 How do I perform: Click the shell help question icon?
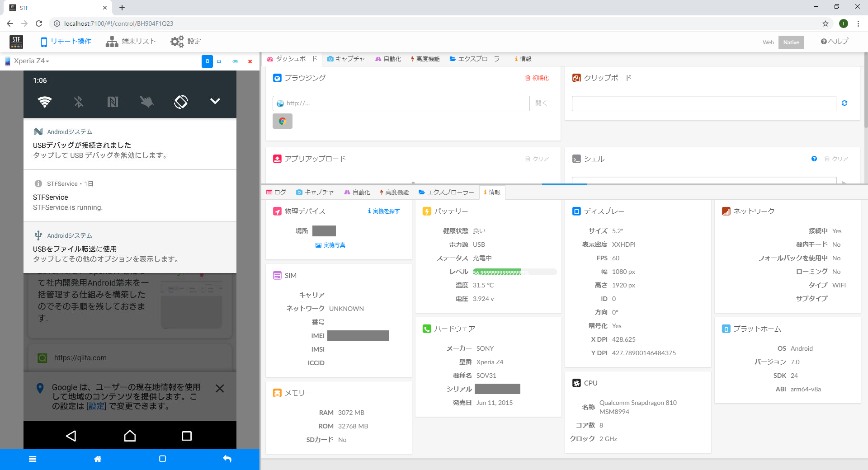[814, 159]
